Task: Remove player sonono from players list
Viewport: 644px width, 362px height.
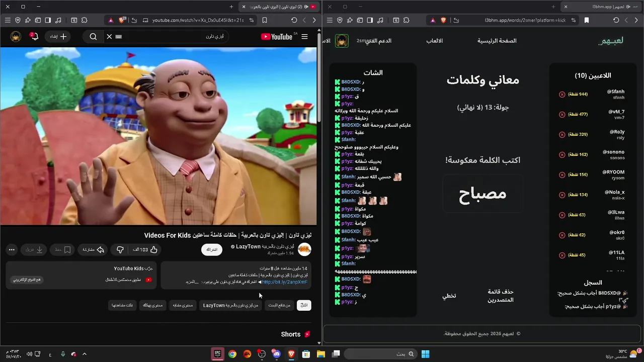Action: tap(562, 155)
